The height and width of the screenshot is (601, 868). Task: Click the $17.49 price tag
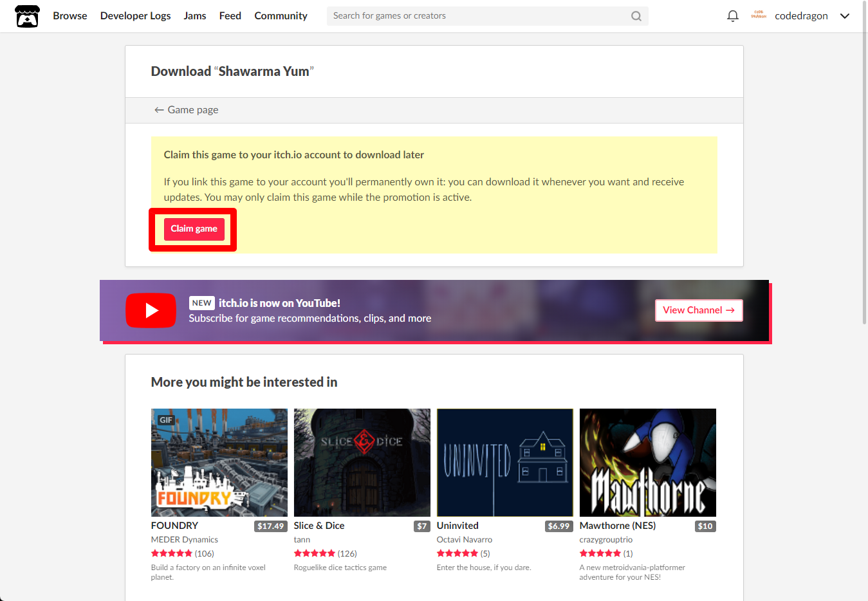[x=270, y=526]
